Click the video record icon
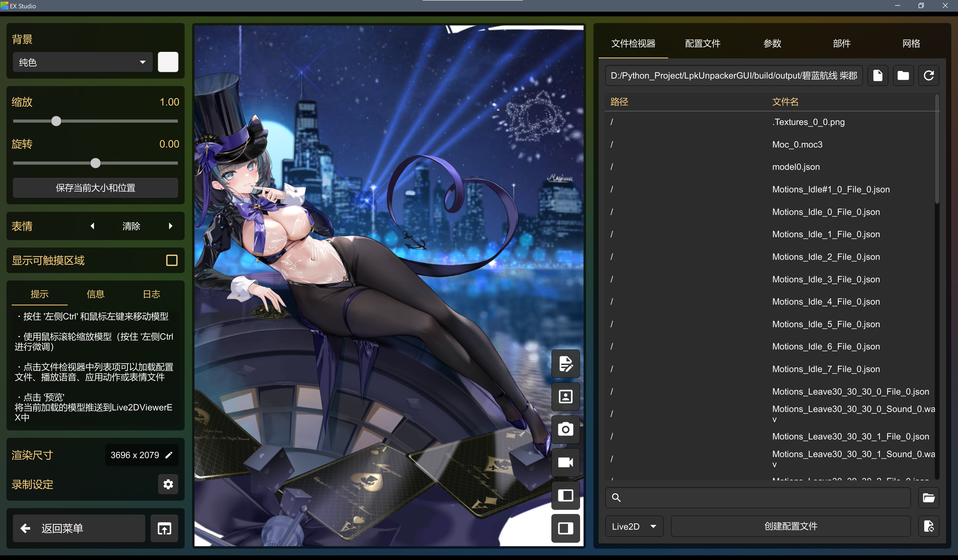The image size is (958, 560). coord(565,462)
